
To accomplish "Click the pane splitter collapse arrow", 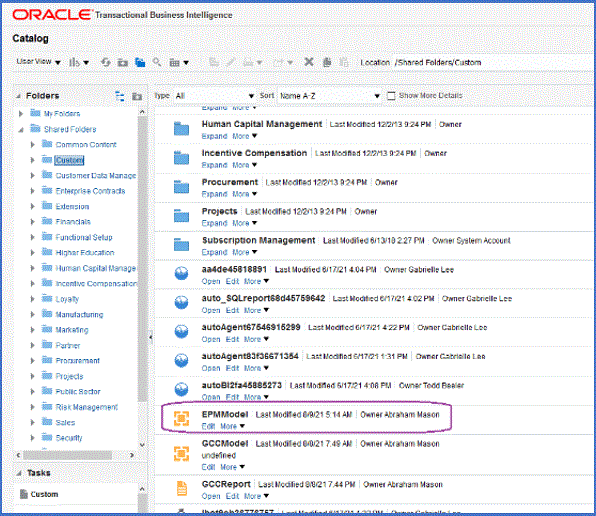I will pos(151,337).
